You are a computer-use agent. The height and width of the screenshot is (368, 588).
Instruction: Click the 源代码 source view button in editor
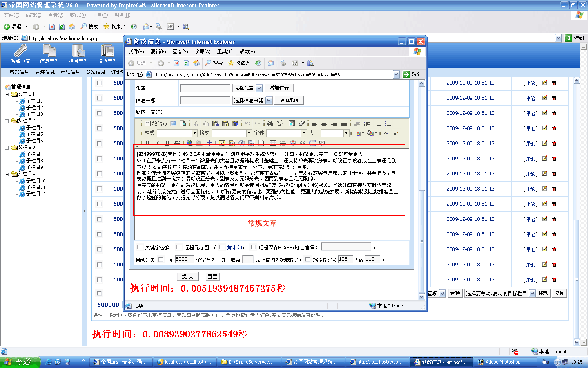(x=156, y=123)
